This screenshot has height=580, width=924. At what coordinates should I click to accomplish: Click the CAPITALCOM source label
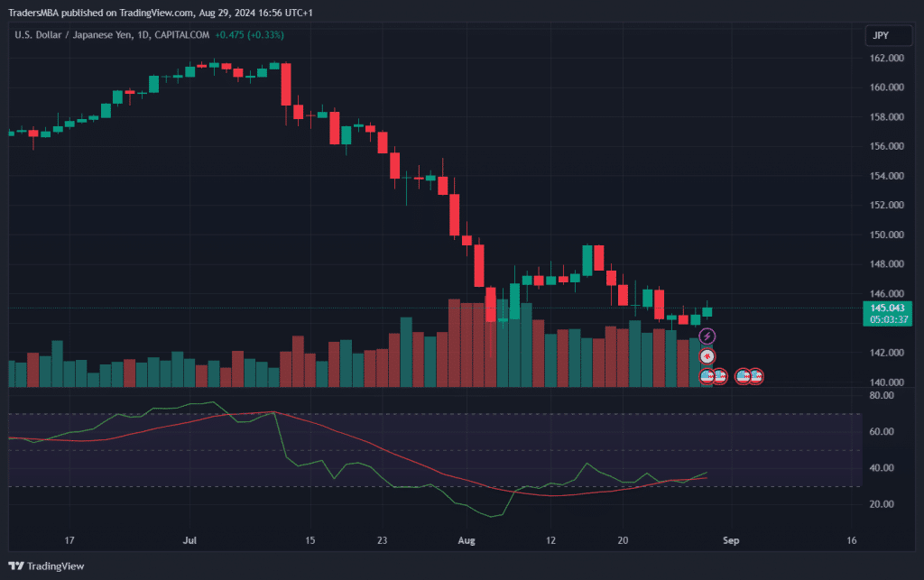[x=180, y=35]
